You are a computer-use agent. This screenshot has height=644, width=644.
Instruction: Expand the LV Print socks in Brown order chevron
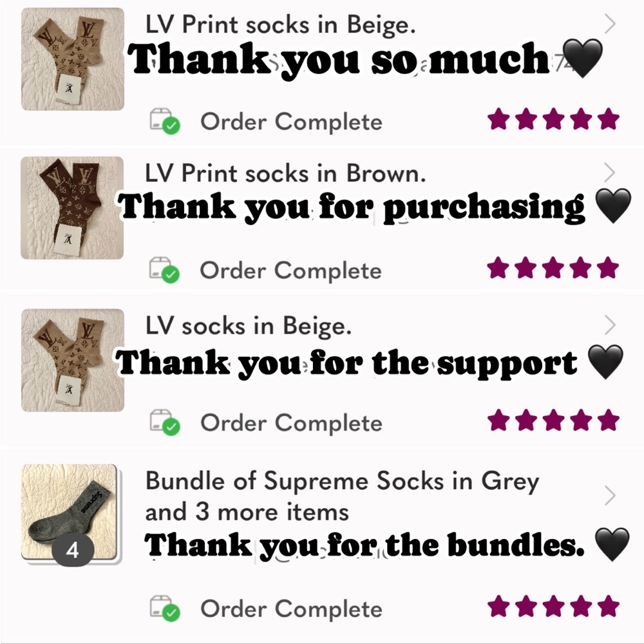(x=611, y=172)
